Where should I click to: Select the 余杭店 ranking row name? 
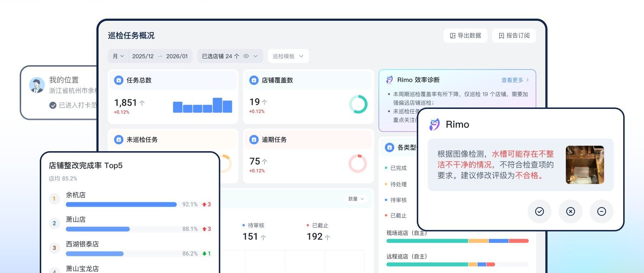[76, 195]
